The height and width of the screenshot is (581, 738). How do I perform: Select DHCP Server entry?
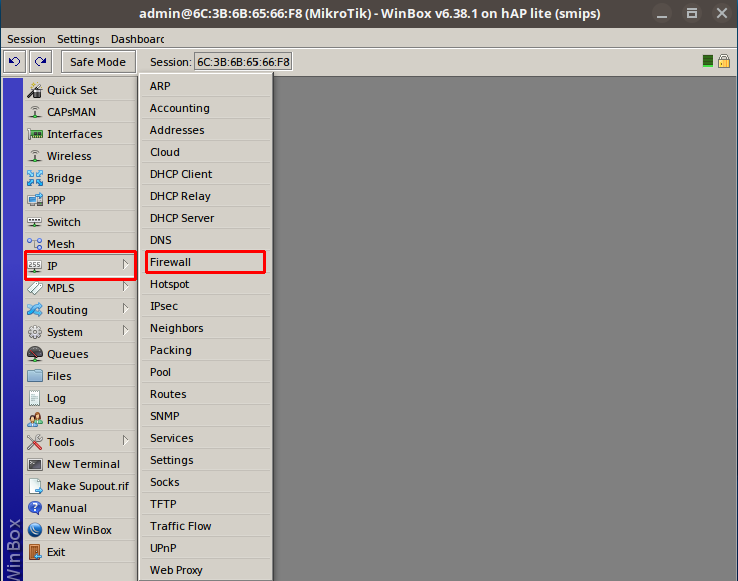coord(206,218)
